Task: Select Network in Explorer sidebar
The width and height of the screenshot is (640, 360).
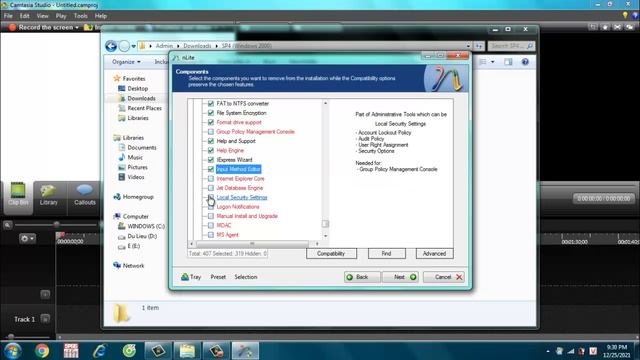Action: point(133,266)
